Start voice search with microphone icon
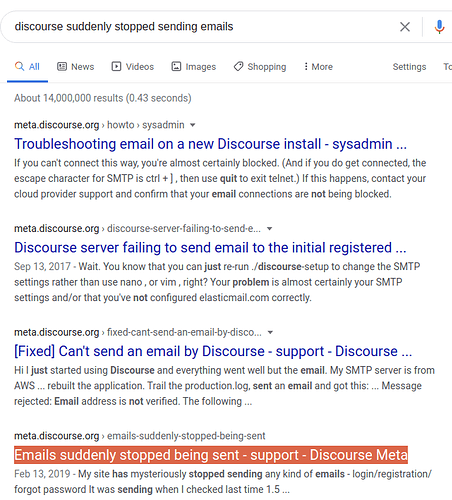The height and width of the screenshot is (500, 452). click(x=439, y=27)
